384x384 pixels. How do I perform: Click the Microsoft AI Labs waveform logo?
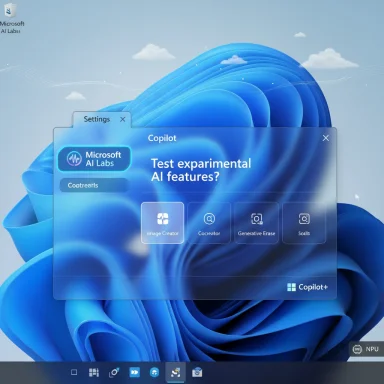point(74,159)
